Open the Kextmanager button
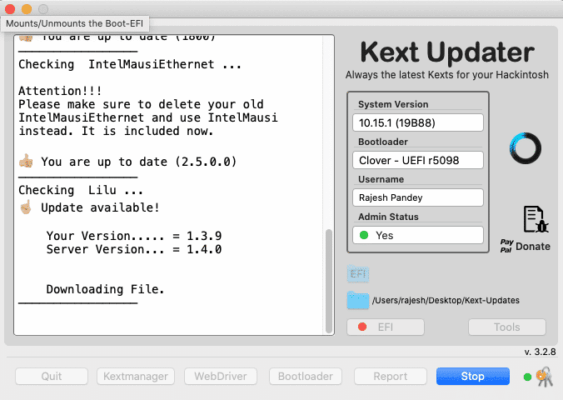 (x=135, y=376)
